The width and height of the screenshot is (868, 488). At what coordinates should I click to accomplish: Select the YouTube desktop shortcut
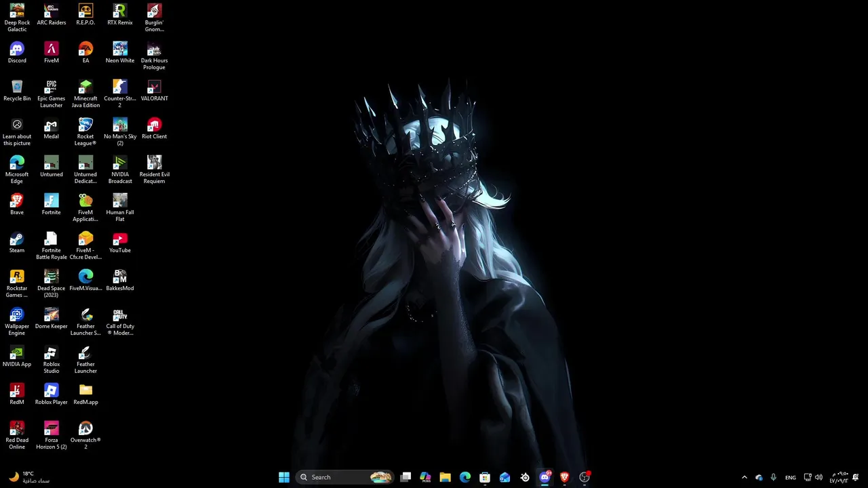(x=120, y=243)
